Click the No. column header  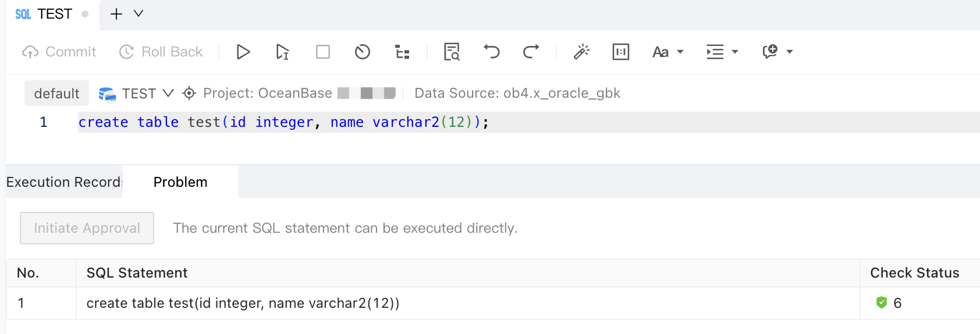click(41, 273)
